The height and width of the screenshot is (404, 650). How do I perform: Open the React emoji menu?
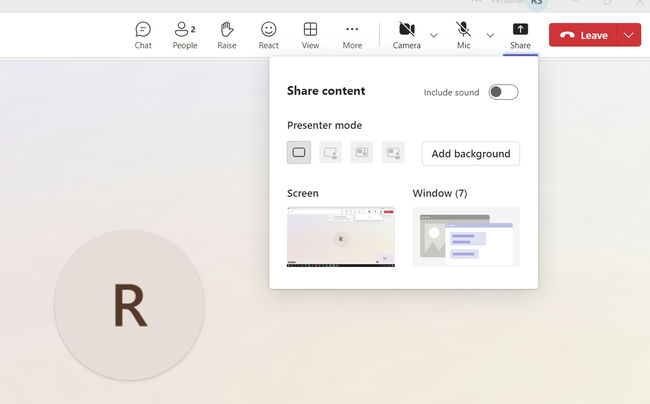[269, 35]
